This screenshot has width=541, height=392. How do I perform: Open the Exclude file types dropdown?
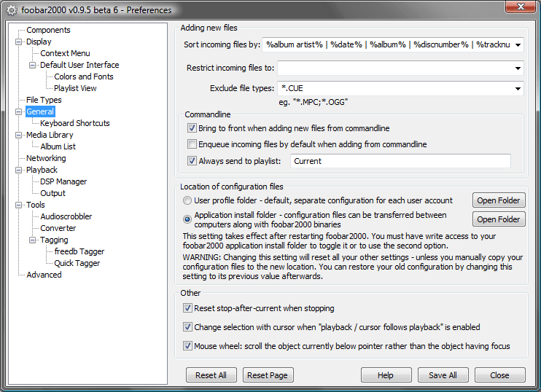tap(517, 89)
